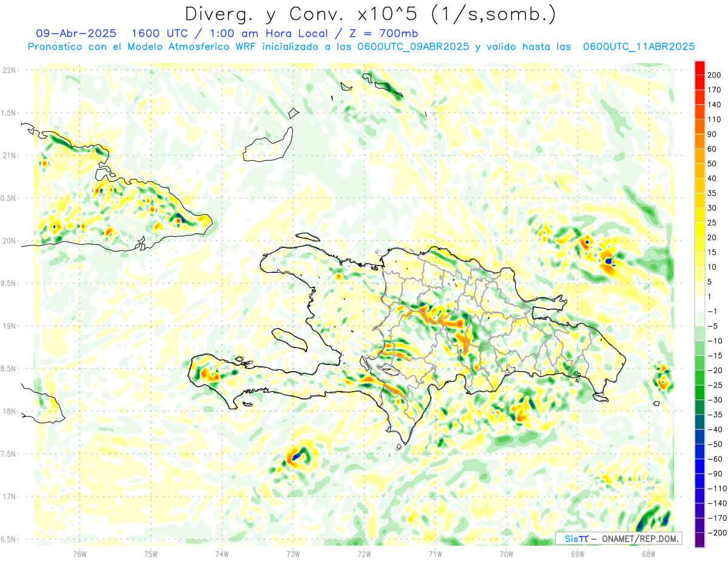Click the '22N' latitude label

8,70
